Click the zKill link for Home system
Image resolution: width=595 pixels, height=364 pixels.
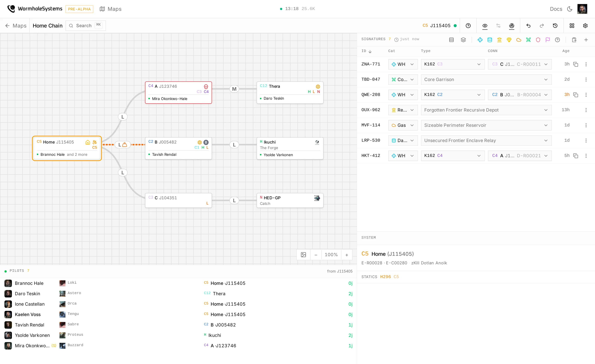pyautogui.click(x=415, y=263)
